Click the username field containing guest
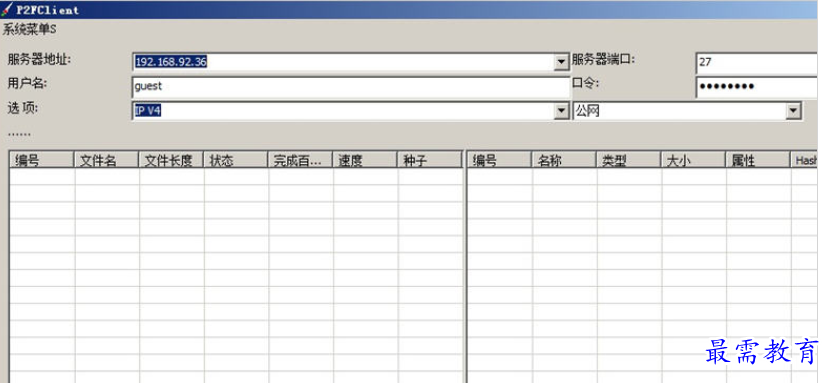827x383 pixels. [x=350, y=87]
